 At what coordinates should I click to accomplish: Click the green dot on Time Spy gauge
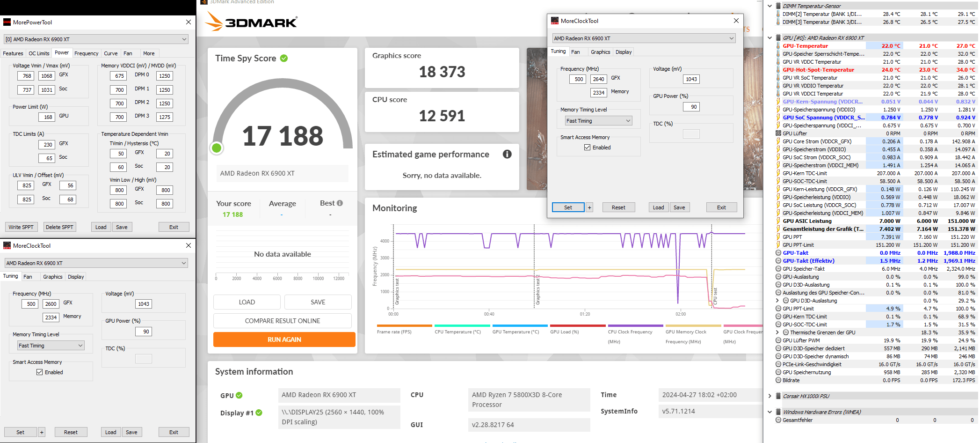coord(217,148)
